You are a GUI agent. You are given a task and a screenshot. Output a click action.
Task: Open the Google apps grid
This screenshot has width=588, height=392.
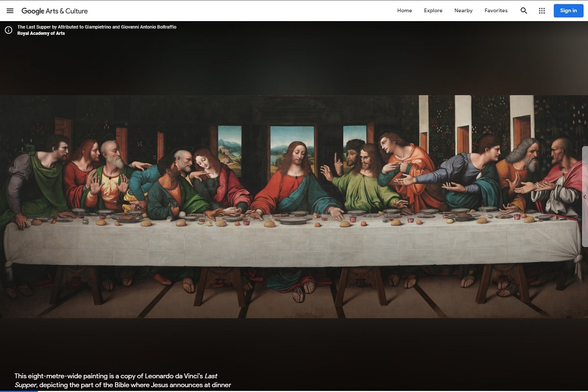coord(542,11)
